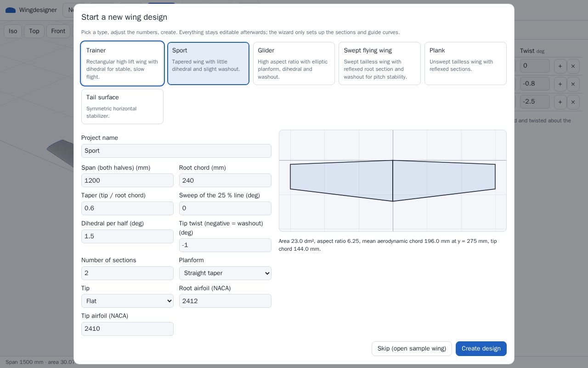This screenshot has width=588, height=368.
Task: Click the Wingdesigner logo icon
Action: [x=10, y=10]
